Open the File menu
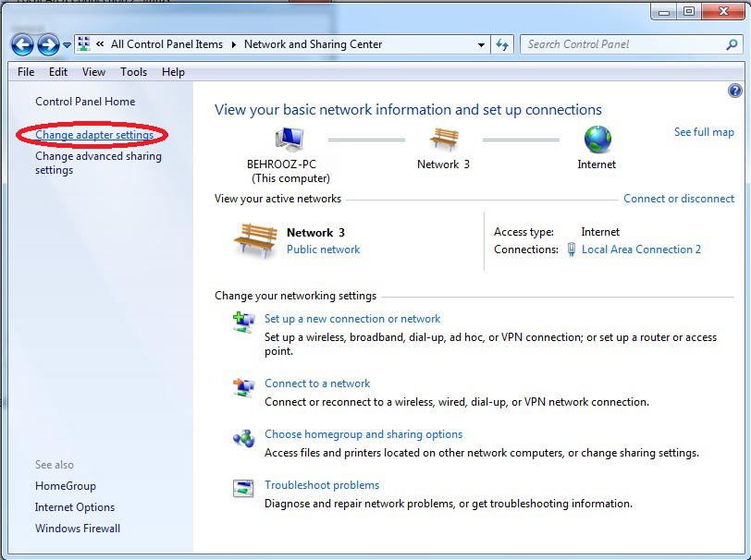This screenshot has height=560, width=751. pos(26,72)
